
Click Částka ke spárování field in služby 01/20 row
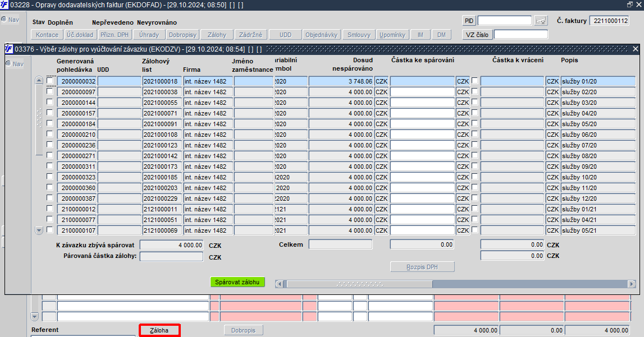[422, 81]
